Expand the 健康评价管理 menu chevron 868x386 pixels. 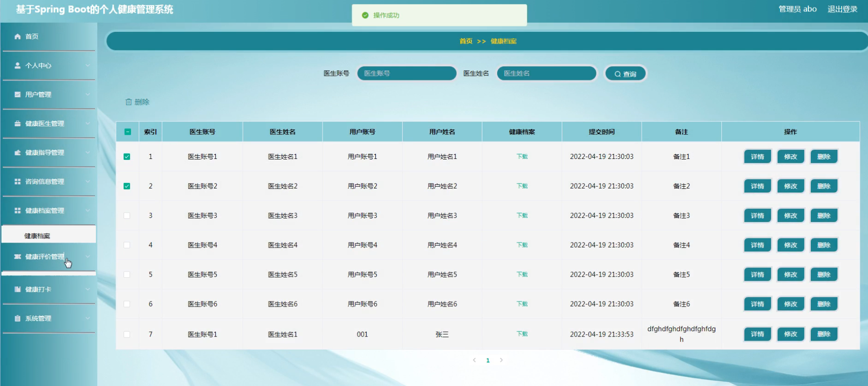[88, 257]
